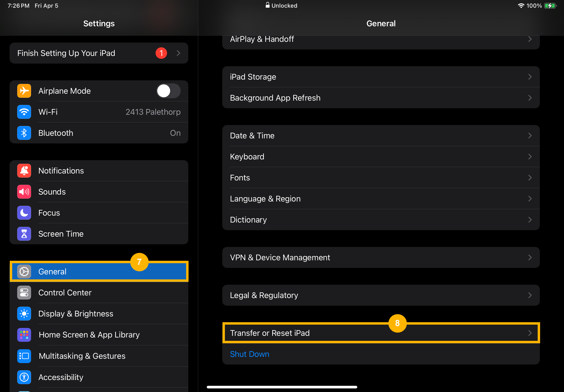
Task: Select General in sidebar
Action: [99, 272]
